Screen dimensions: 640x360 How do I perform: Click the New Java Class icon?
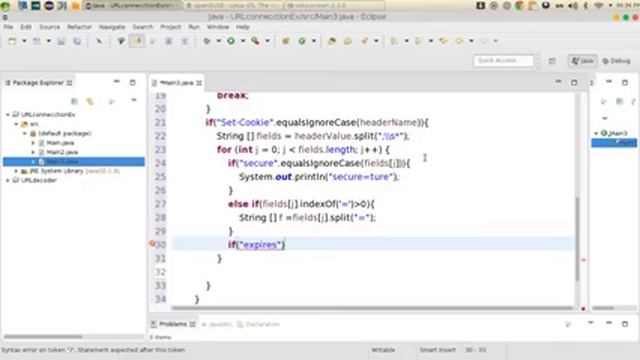pos(302,41)
